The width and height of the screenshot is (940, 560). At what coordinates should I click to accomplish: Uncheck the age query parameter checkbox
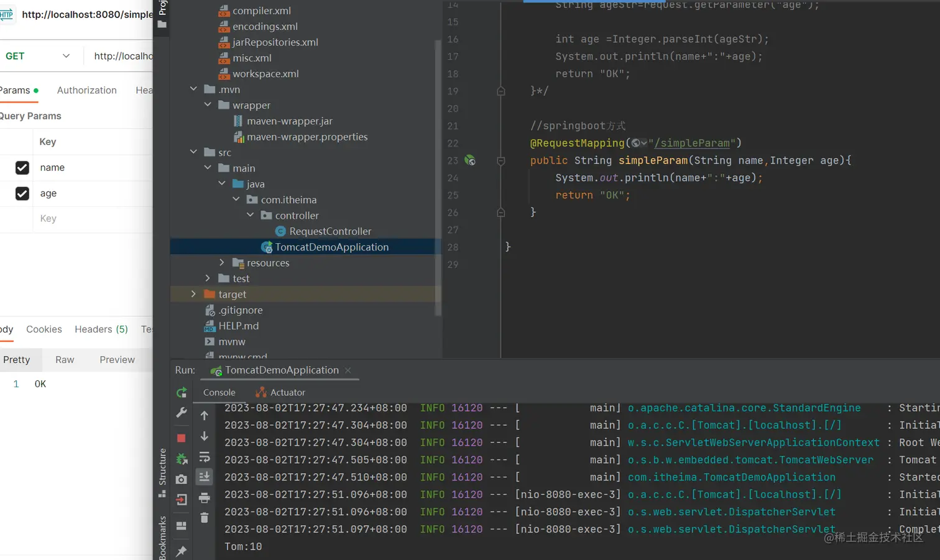[x=22, y=194]
